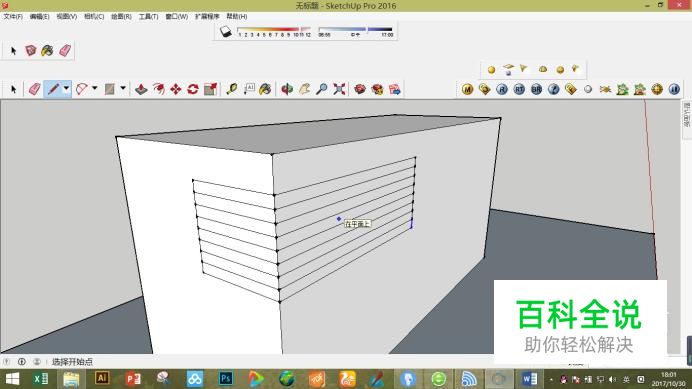This screenshot has height=389, width=692.
Task: Open the 帮助(H) menu
Action: click(237, 16)
